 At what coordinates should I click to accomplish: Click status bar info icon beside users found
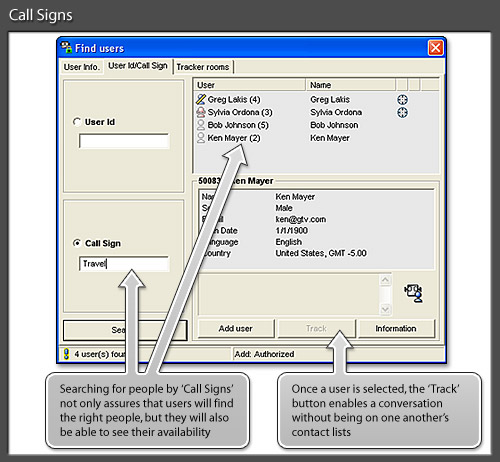[66, 354]
